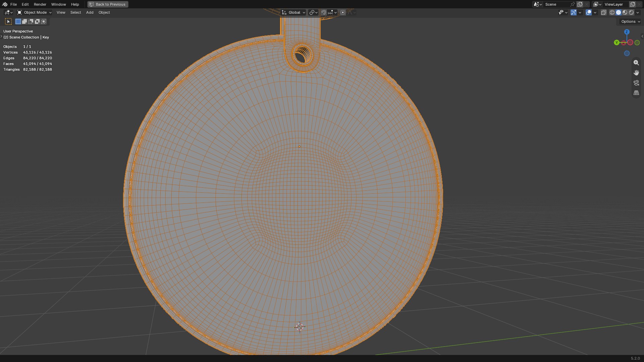Screen dimensions: 644x362
Task: Select the Tweak select tool icon
Action: [8, 21]
